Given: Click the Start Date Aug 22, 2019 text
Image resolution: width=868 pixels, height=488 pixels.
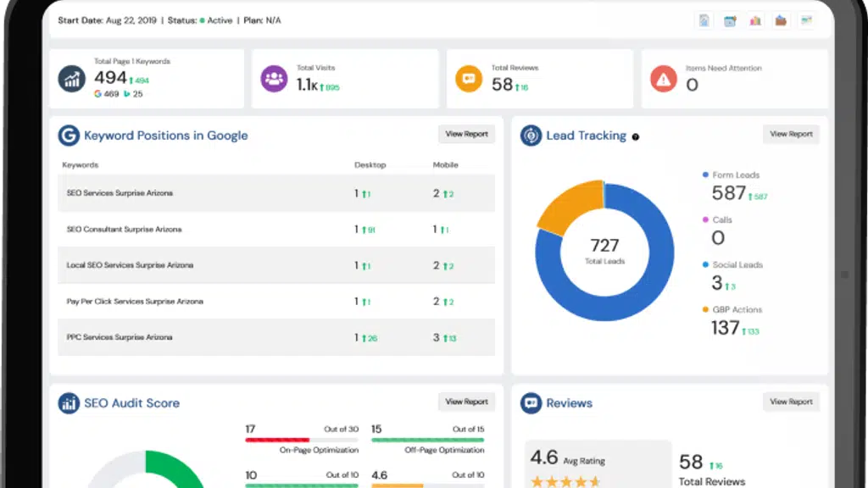Looking at the screenshot, I should point(108,20).
